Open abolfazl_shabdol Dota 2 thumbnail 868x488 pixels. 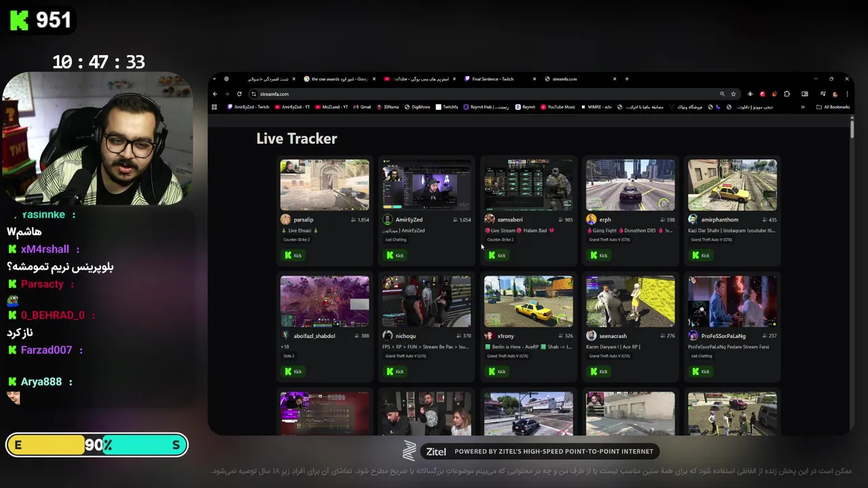pyautogui.click(x=325, y=301)
